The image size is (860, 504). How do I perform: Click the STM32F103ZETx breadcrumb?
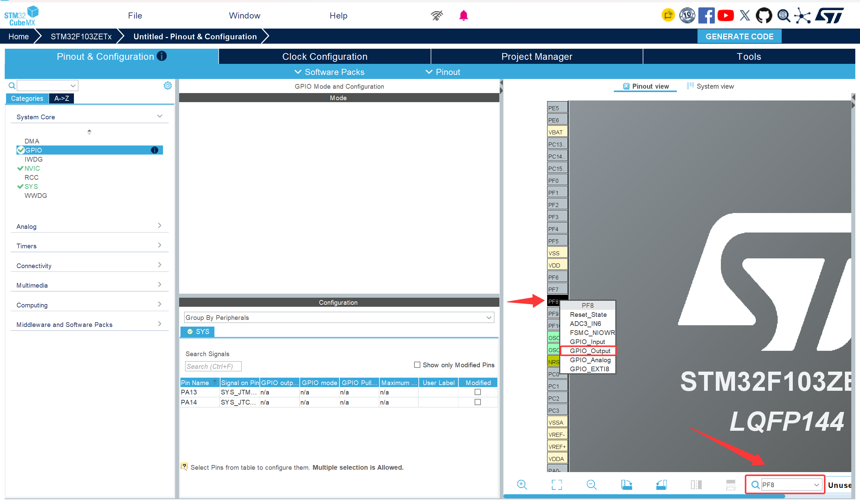81,37
